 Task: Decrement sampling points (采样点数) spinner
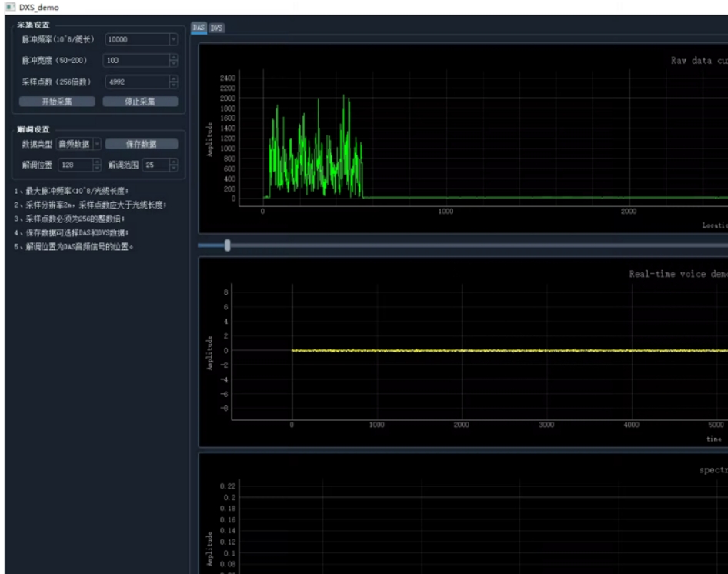[x=173, y=85]
